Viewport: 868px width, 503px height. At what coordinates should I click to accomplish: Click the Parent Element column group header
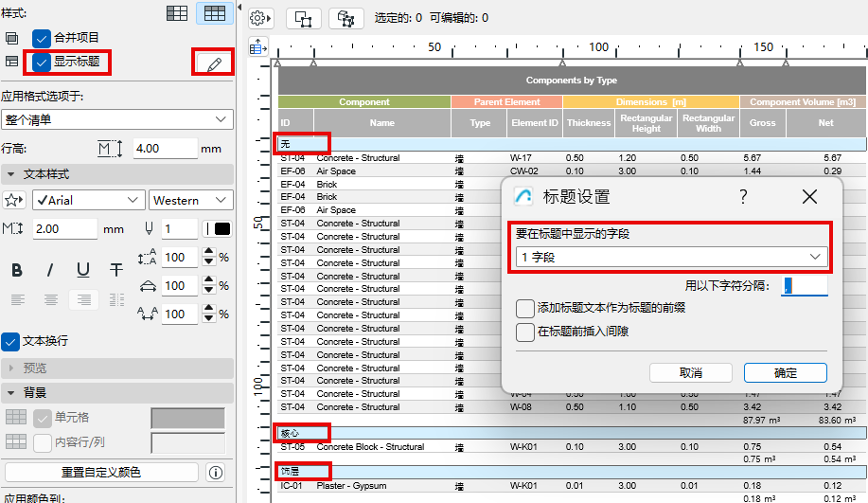(x=506, y=102)
